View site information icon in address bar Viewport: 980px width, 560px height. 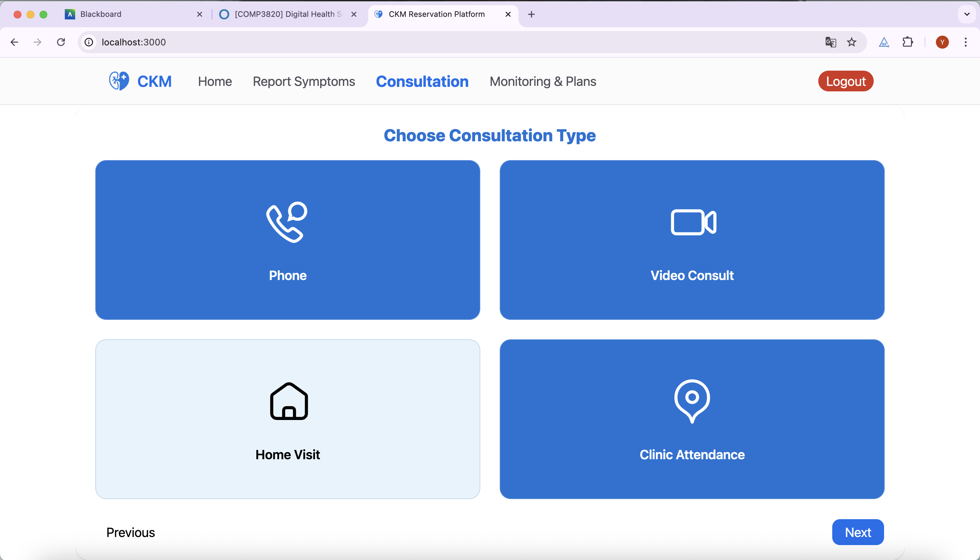tap(89, 42)
